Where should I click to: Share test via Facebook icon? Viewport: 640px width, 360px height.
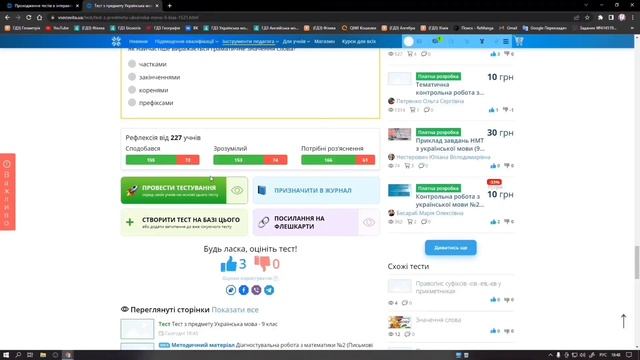click(x=244, y=290)
